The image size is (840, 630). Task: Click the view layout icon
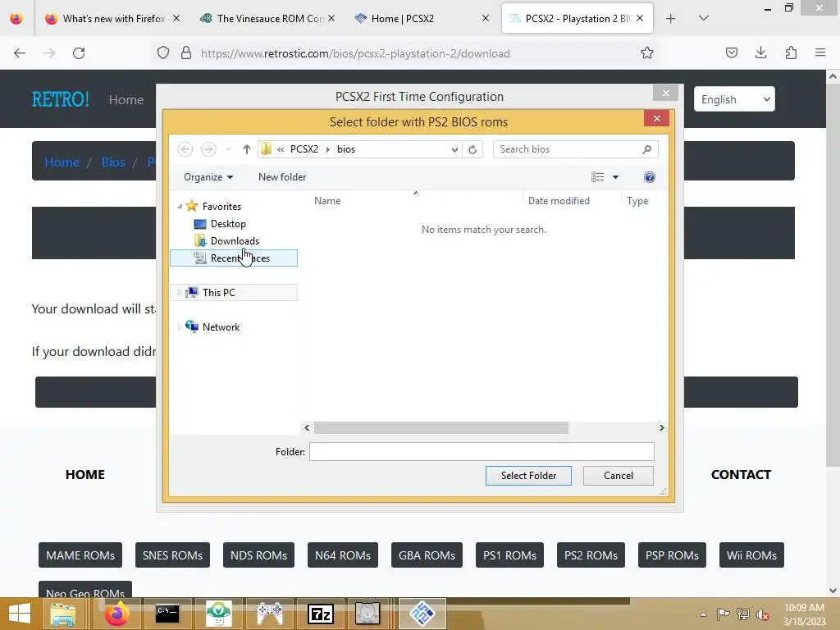[598, 177]
